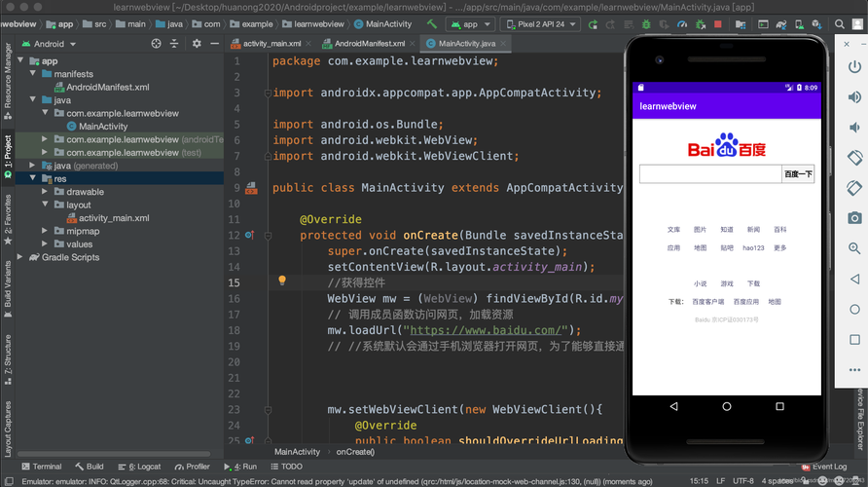The image size is (868, 487).
Task: Click the Search Everywhere magnifier icon
Action: [x=839, y=24]
